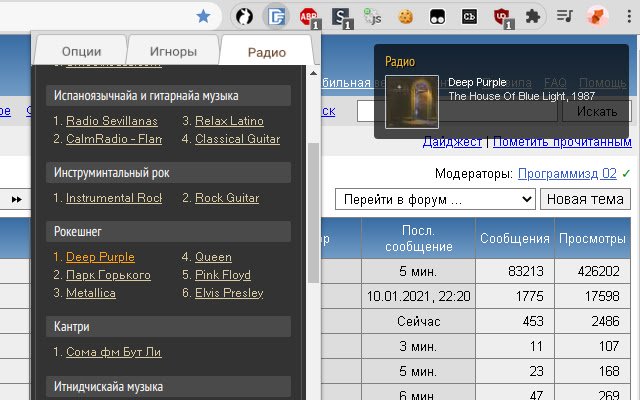Open the Дайджест link
Viewport: 640px width, 400px height.
[452, 142]
